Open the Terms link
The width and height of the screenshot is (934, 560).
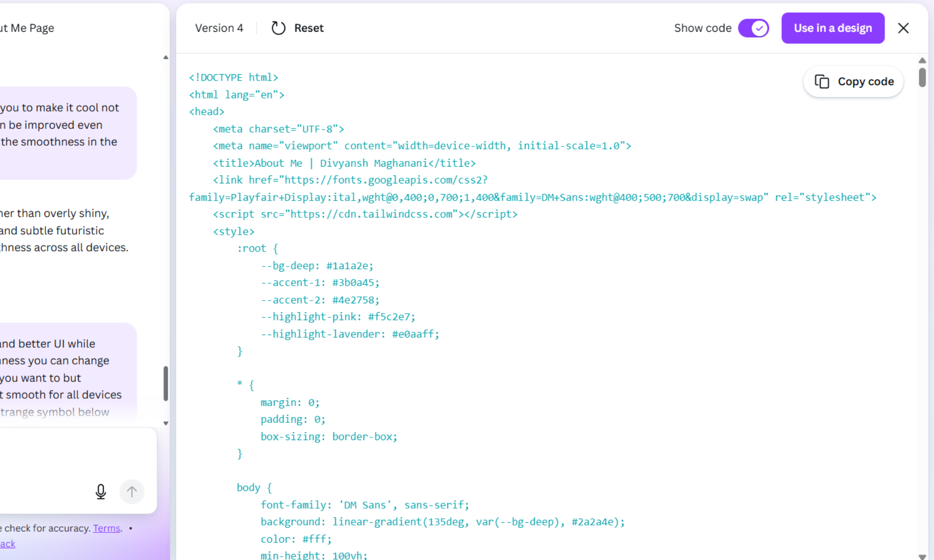pyautogui.click(x=106, y=528)
